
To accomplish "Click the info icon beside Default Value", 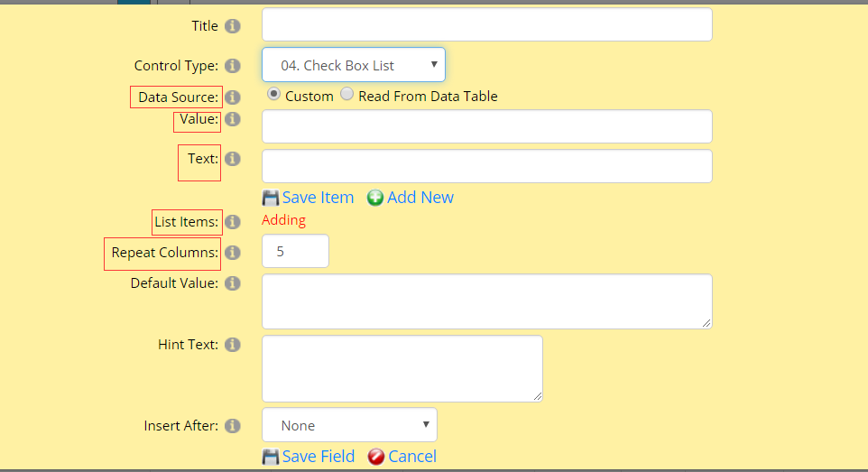I will (233, 283).
